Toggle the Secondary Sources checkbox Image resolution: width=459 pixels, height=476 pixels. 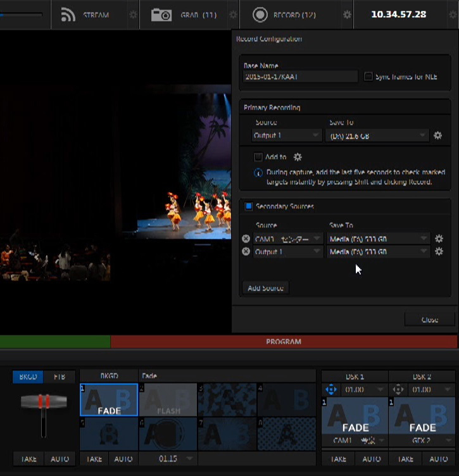(x=249, y=206)
